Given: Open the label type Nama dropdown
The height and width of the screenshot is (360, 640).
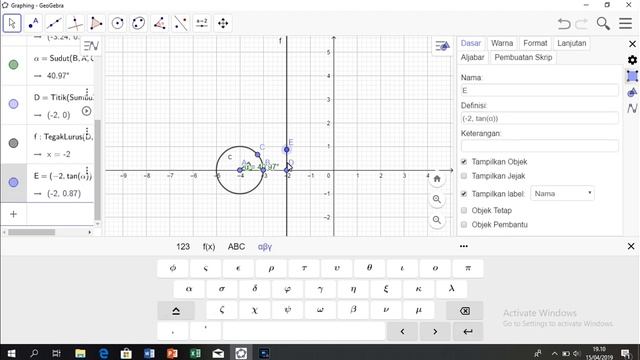Looking at the screenshot, I should pyautogui.click(x=562, y=193).
